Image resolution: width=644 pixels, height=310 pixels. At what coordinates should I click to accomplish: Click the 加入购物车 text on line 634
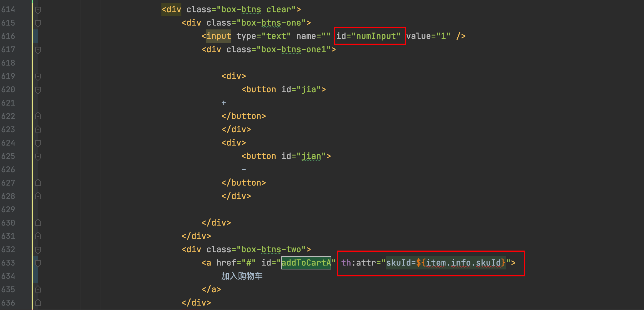point(242,276)
